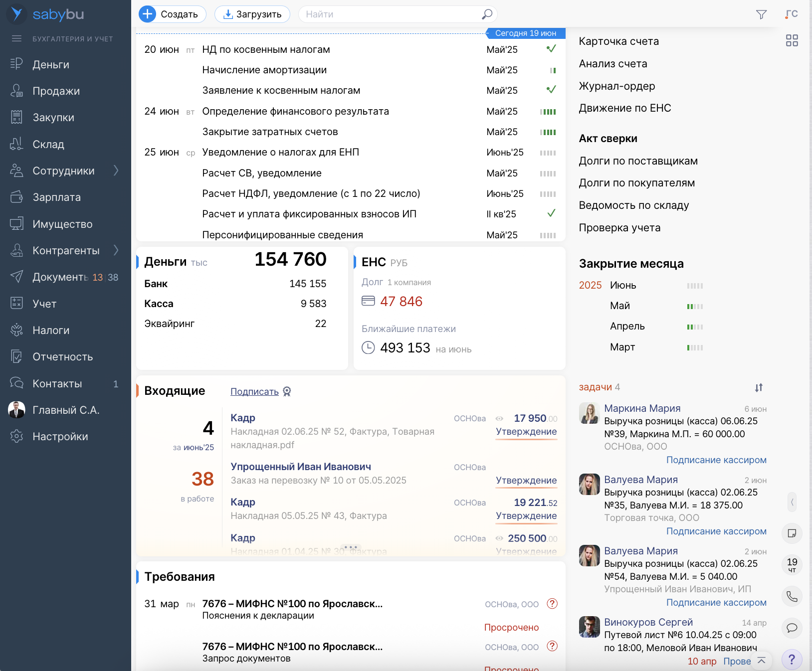Expand the side panel chevron handle
Image resolution: width=812 pixels, height=671 pixels.
coord(792,502)
